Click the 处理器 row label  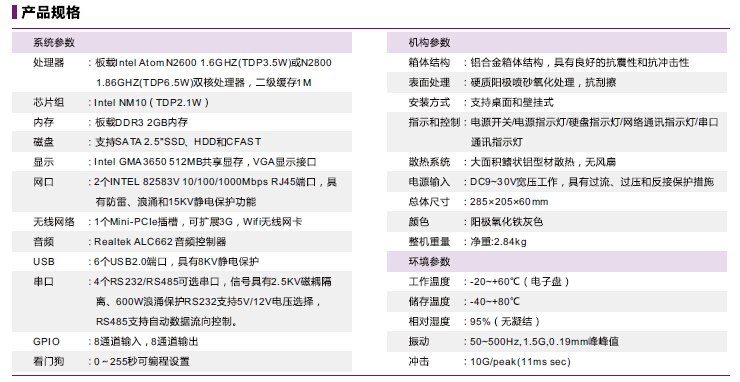[x=49, y=62]
